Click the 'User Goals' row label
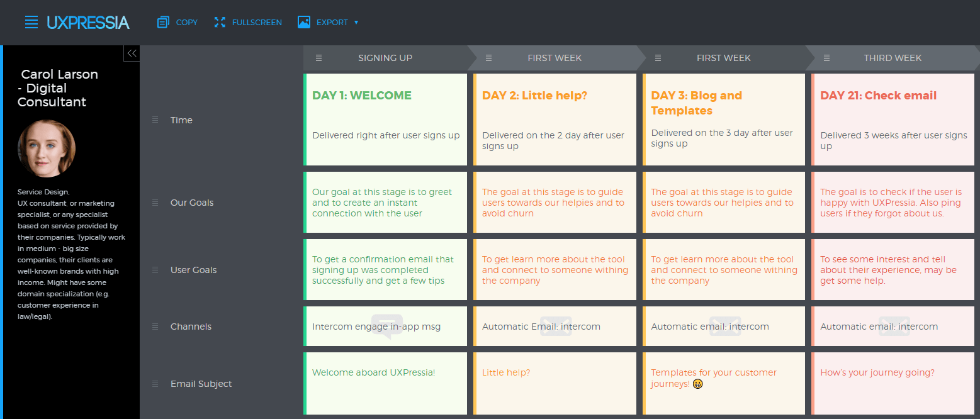980x419 pixels. pyautogui.click(x=193, y=270)
